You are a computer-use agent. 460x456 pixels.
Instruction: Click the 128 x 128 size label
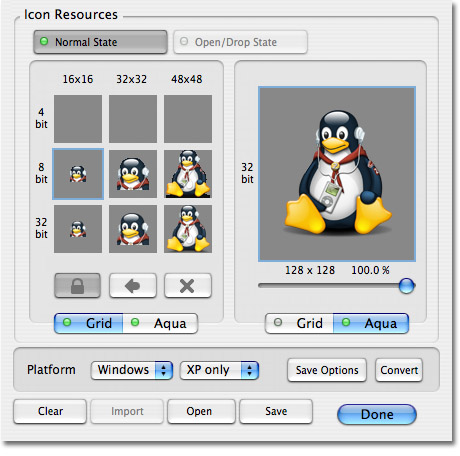[x=310, y=270]
